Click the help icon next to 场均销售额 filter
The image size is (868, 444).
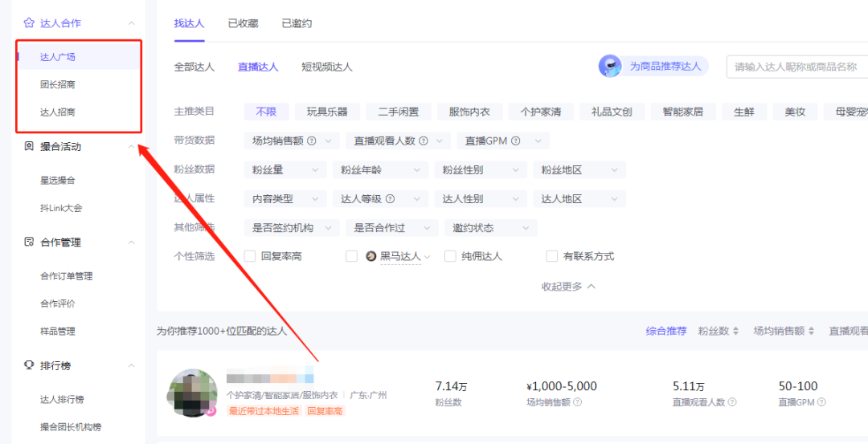(x=312, y=141)
